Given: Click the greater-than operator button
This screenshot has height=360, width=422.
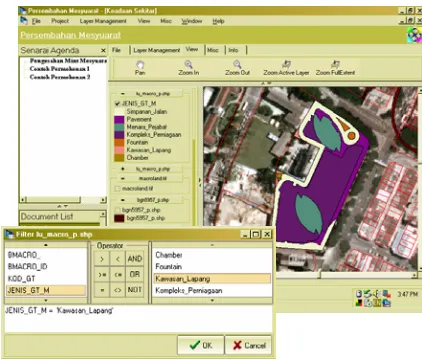Looking at the screenshot, I should pos(102,259).
